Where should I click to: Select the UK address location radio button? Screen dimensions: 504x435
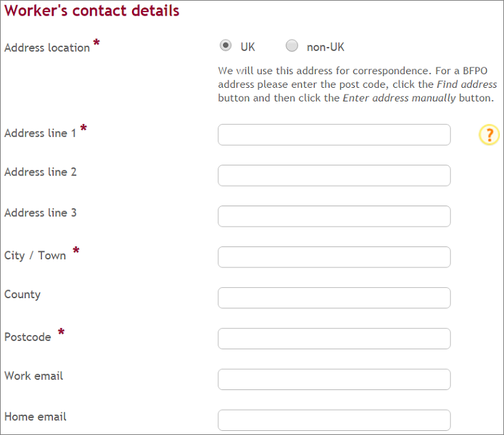pos(226,46)
